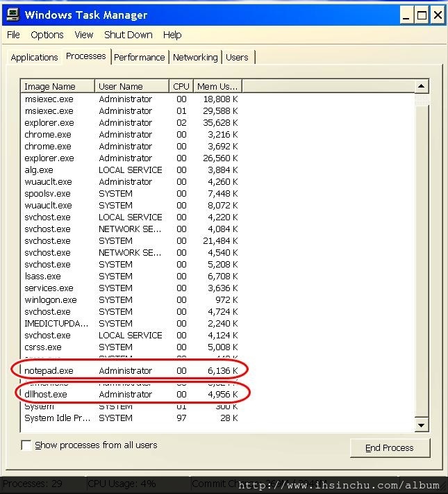Open the File menu

click(x=13, y=35)
